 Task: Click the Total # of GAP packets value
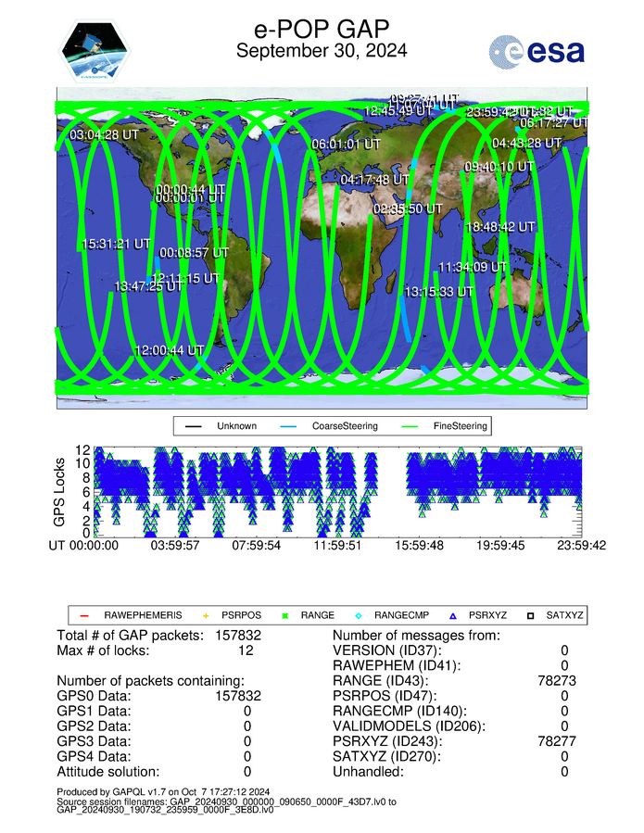pyautogui.click(x=237, y=636)
